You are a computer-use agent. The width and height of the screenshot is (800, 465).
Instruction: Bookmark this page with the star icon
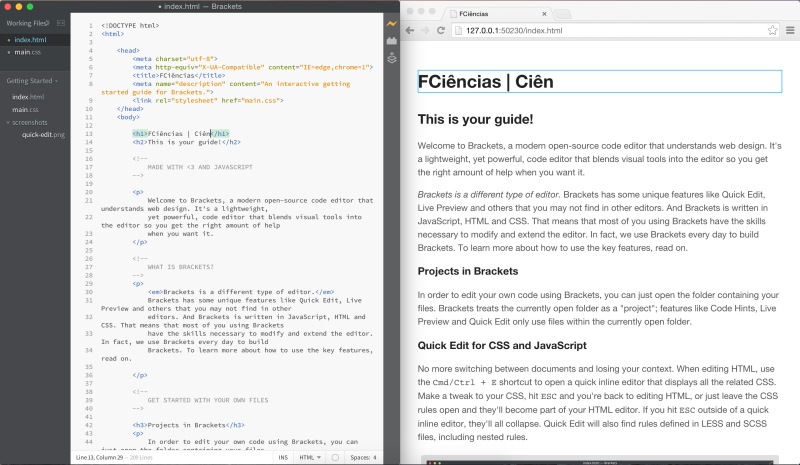pyautogui.click(x=772, y=30)
